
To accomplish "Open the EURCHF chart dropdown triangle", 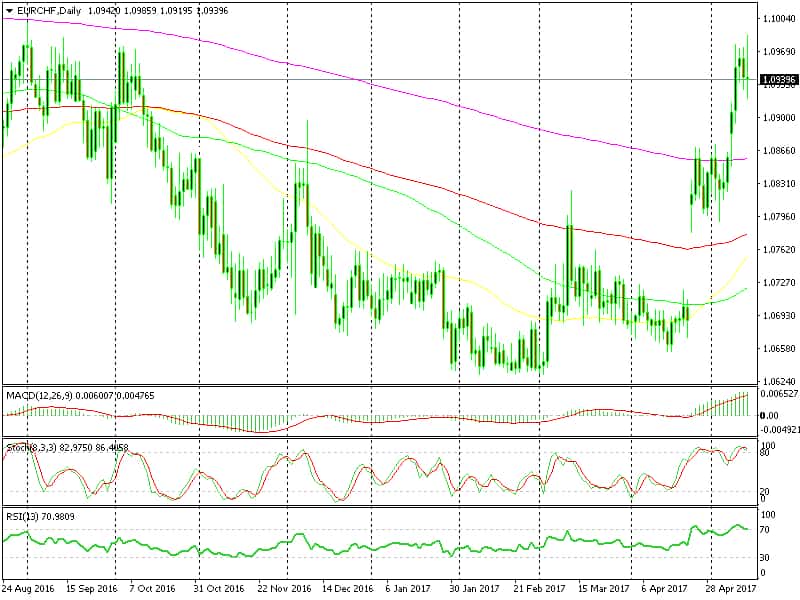I will coord(9,11).
